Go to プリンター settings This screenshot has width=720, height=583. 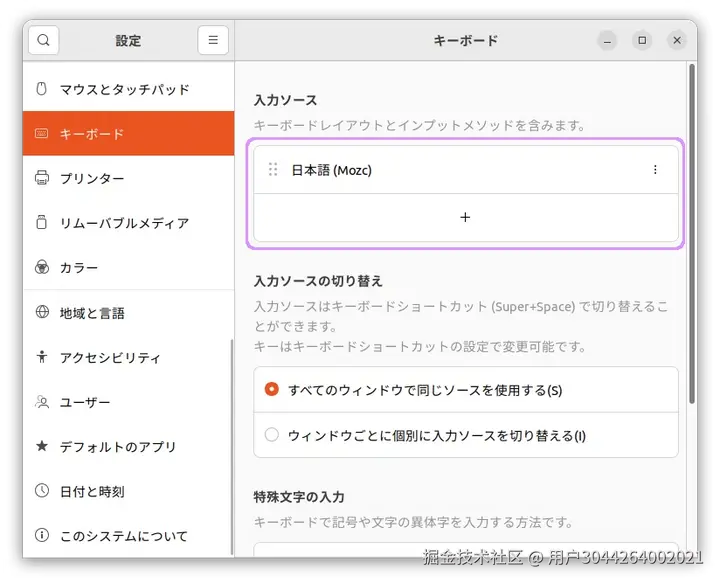129,178
